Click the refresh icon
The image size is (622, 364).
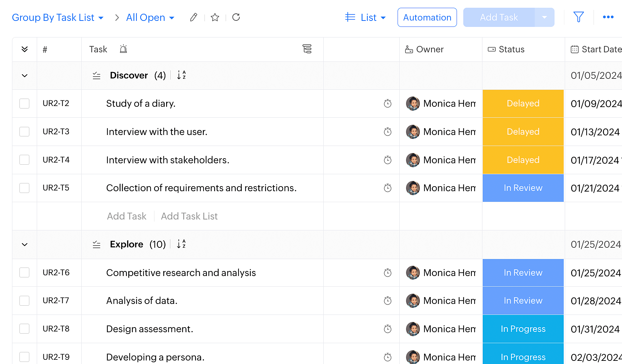point(236,17)
